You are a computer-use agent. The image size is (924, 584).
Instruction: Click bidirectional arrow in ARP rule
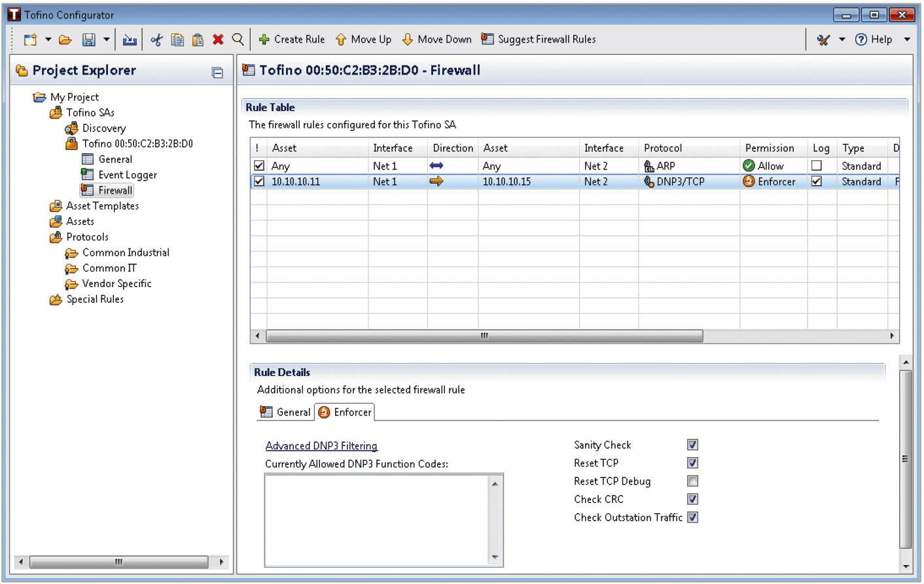(436, 166)
